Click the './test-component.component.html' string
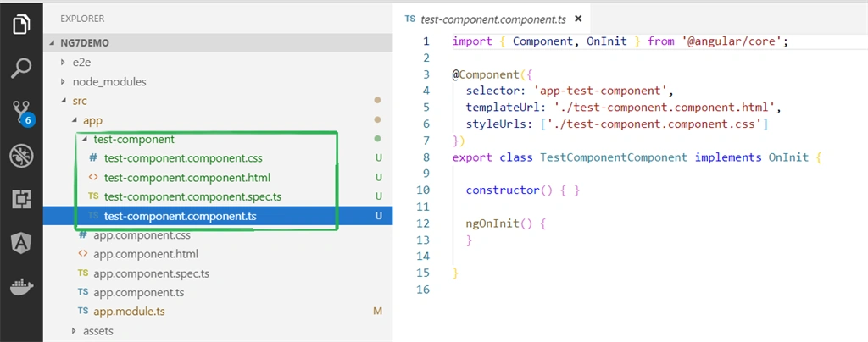Image resolution: width=868 pixels, height=342 pixels. (663, 108)
